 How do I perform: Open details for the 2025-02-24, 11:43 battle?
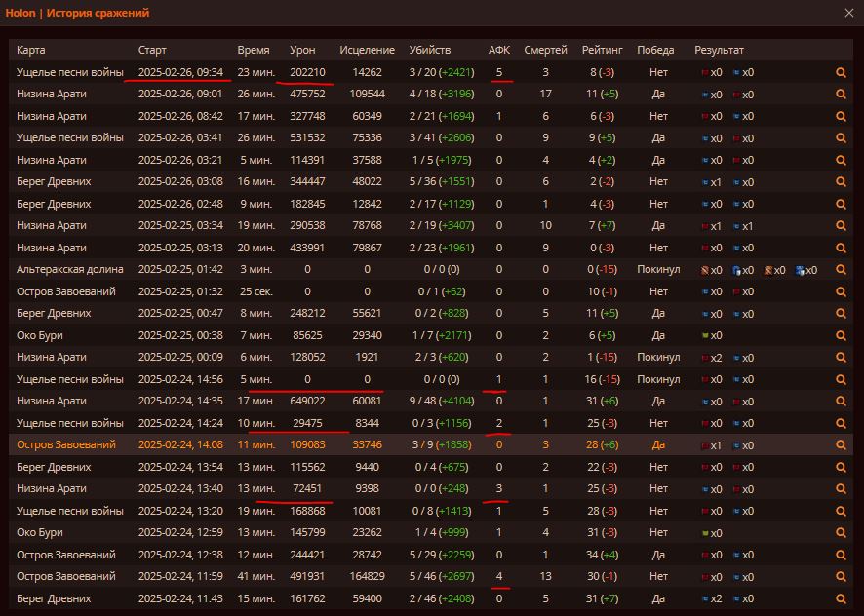(841, 598)
